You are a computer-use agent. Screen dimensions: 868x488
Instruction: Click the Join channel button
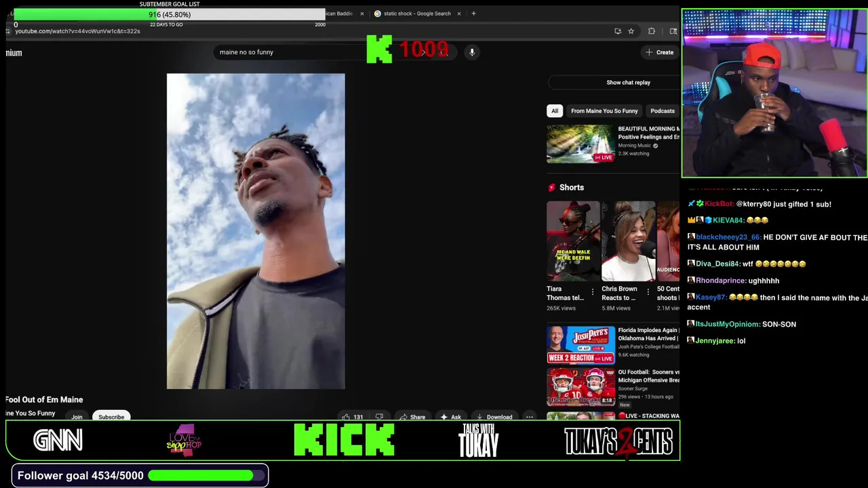coord(77,417)
